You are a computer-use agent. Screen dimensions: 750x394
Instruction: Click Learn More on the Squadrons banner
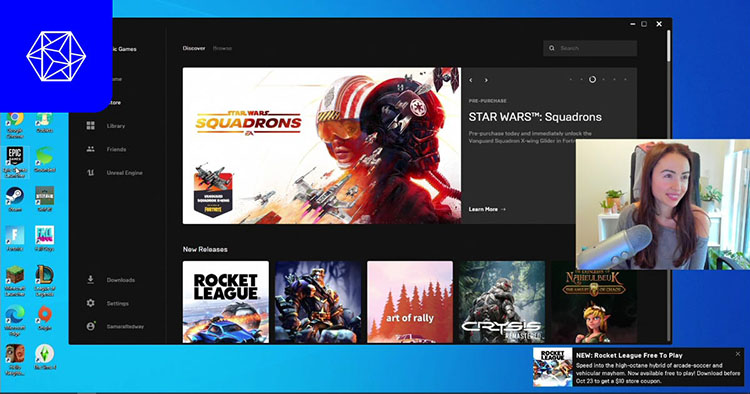[x=487, y=209]
